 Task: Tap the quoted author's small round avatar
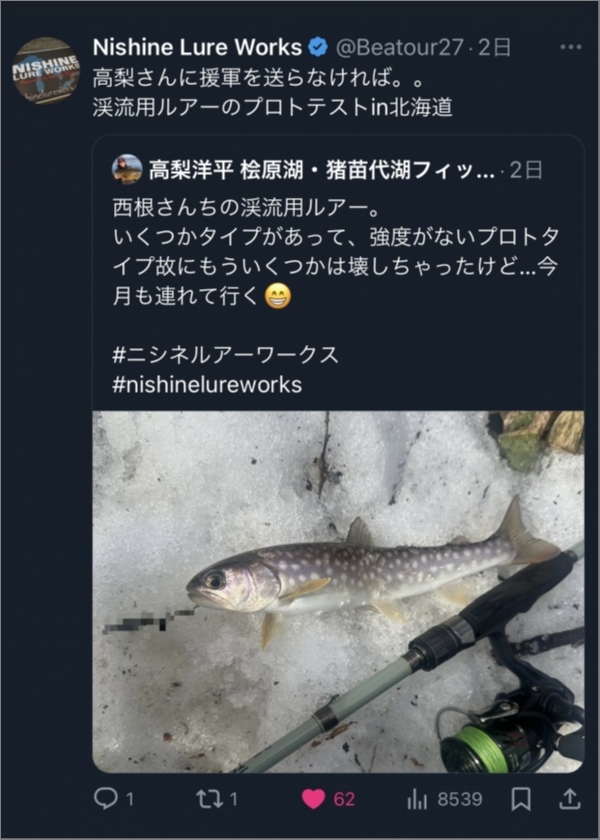coord(127,169)
